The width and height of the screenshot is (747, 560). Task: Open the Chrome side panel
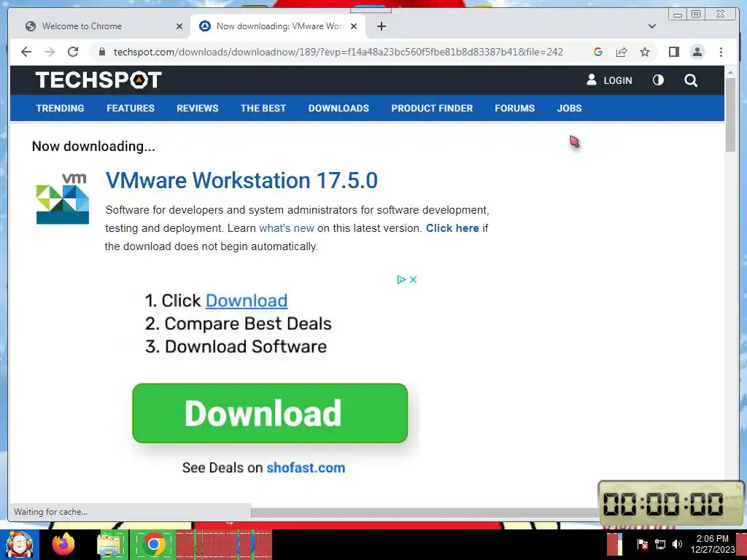click(x=673, y=52)
